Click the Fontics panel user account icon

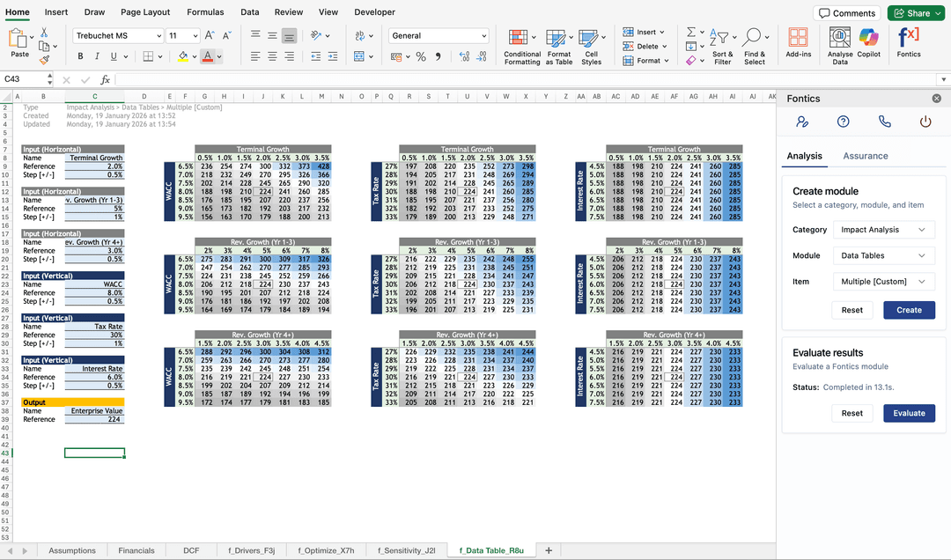click(802, 122)
